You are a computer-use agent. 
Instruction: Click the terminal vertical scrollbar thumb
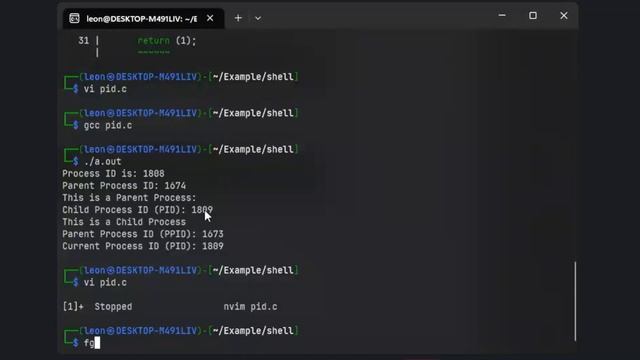575,301
